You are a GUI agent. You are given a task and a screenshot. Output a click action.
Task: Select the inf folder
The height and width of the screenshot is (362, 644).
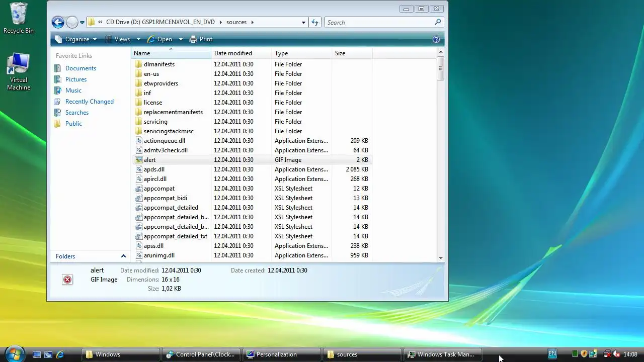[x=147, y=93]
